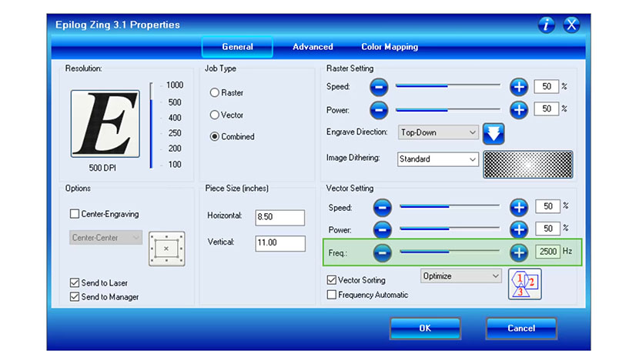This screenshot has width=639, height=364.
Task: Increase Vector Power with plus button
Action: pyautogui.click(x=519, y=229)
